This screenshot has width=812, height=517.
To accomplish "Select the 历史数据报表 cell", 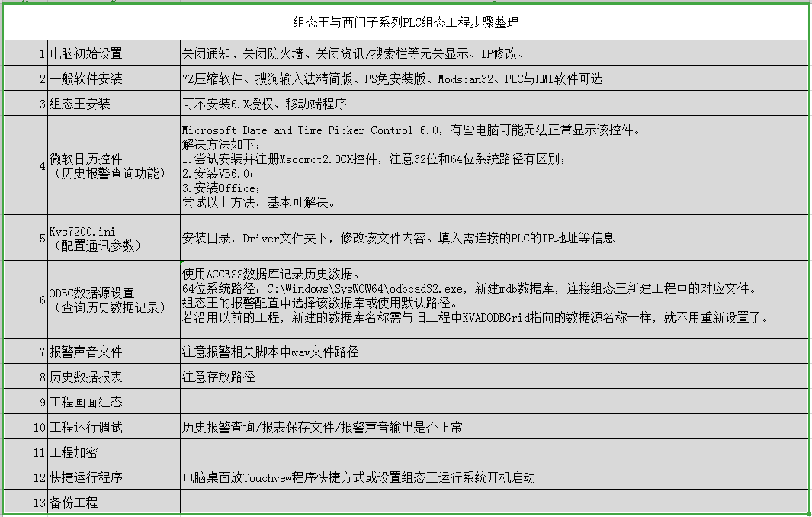I will 113,377.
